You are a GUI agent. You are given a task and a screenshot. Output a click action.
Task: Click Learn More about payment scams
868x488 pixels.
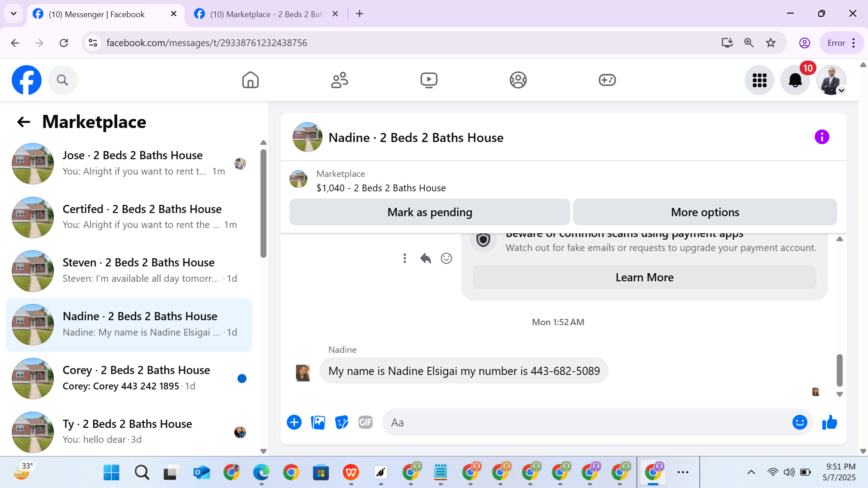(x=644, y=277)
